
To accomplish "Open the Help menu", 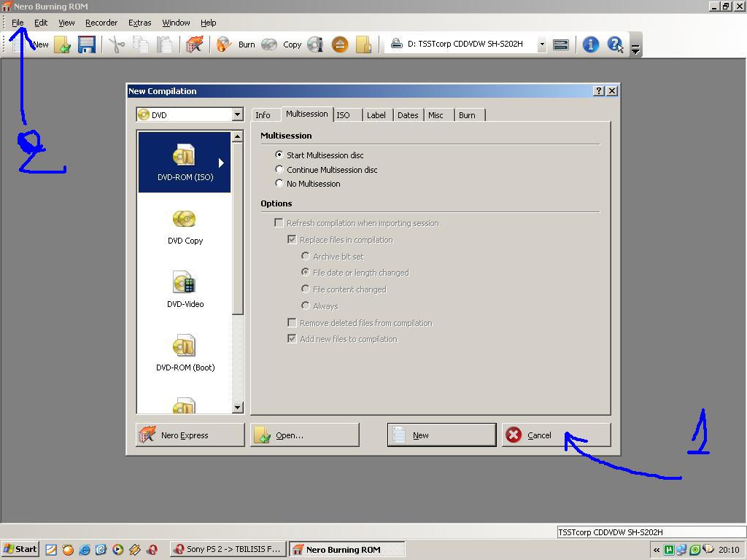I will (208, 23).
